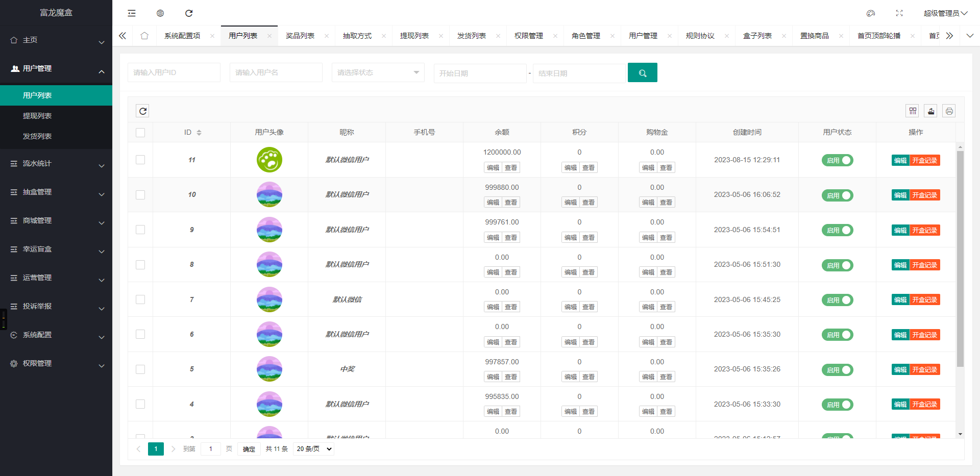Close the 权限管理 tab
Viewport: 980px width, 476px height.
(x=555, y=36)
